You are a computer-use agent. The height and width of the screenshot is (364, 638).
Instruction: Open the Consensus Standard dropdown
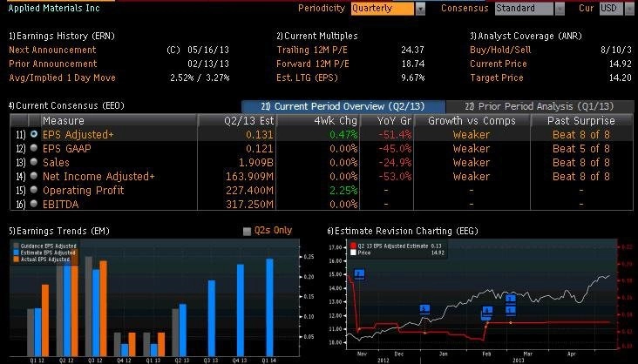click(560, 9)
